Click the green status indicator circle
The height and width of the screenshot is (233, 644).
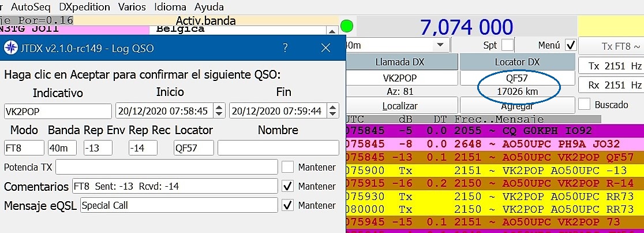click(x=347, y=27)
